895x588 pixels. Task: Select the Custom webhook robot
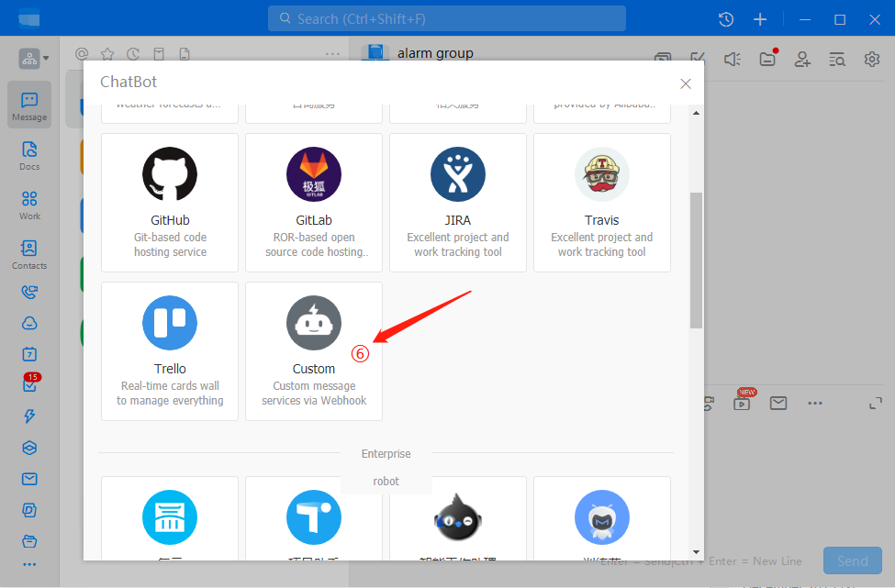(314, 350)
